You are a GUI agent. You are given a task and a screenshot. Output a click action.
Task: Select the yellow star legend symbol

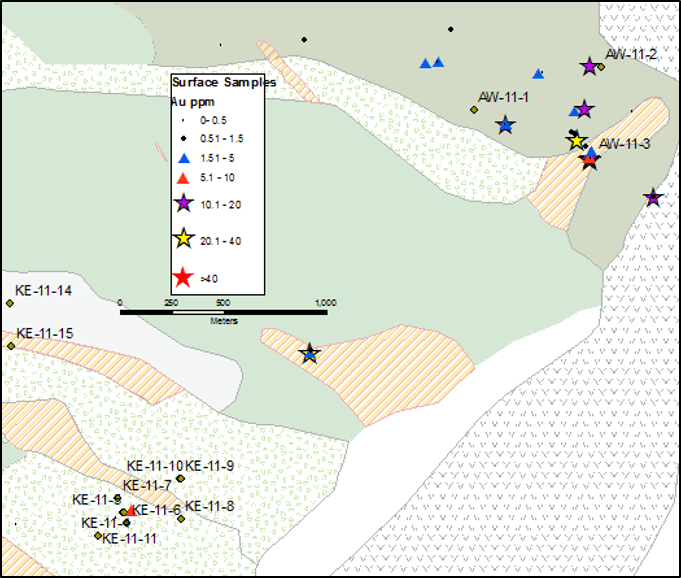pos(183,238)
